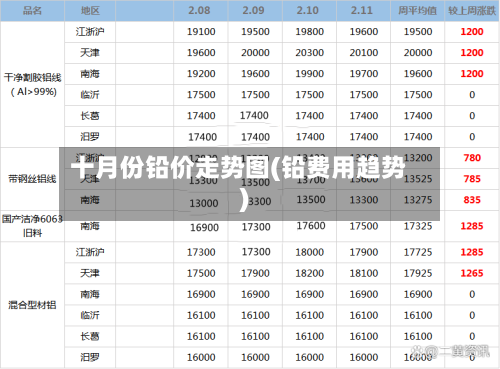Select the 混合型材铝 category cell
The width and height of the screenshot is (500, 369).
(x=32, y=305)
